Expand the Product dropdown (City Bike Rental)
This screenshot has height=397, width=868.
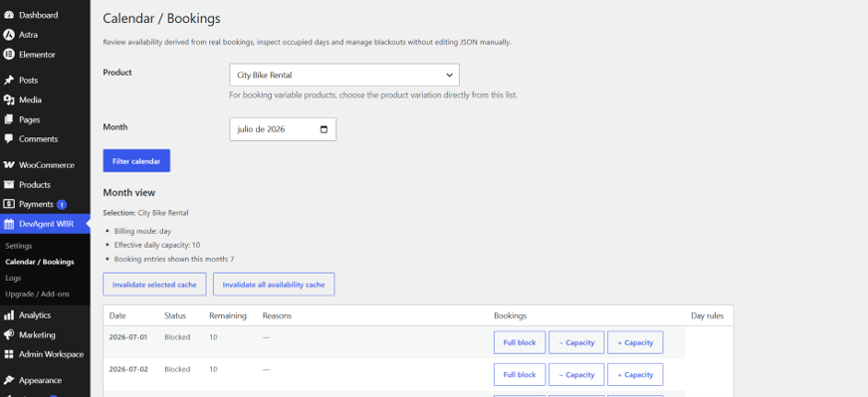344,75
